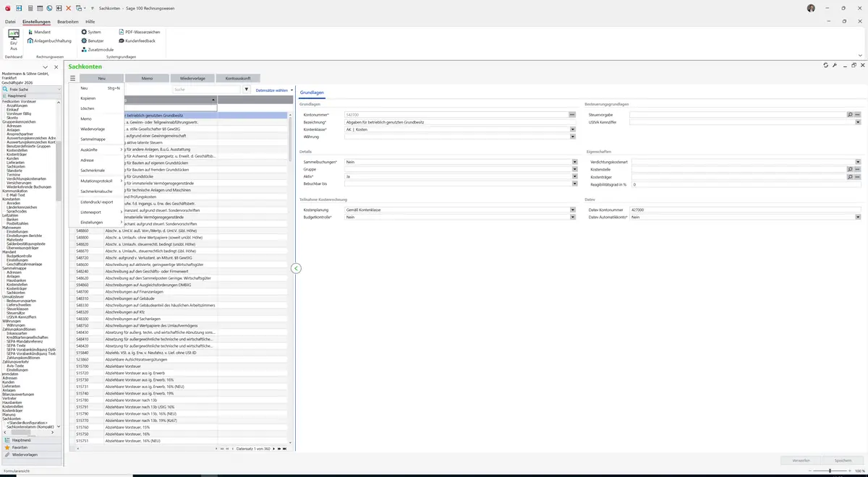Click the zoom slider in status bar
This screenshot has width=868, height=477.
click(x=829, y=470)
